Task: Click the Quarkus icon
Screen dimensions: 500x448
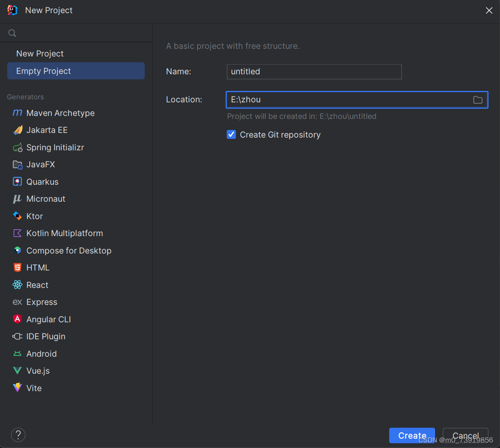Action: pyautogui.click(x=17, y=182)
